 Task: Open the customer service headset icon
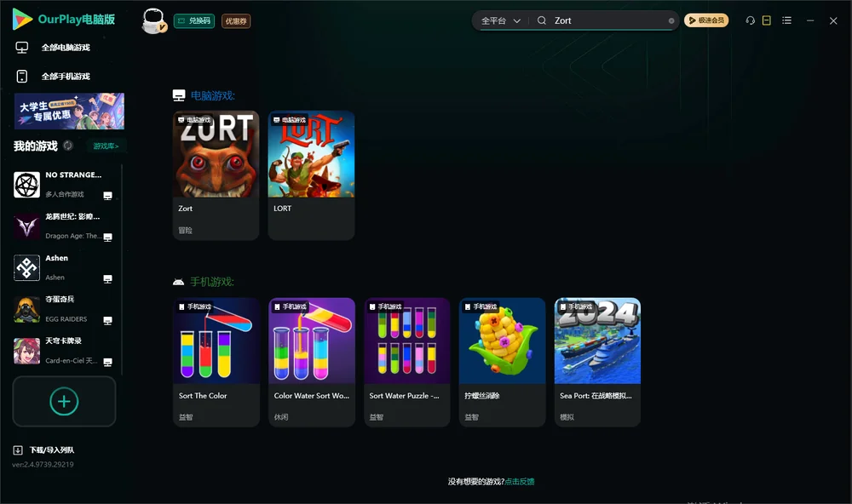(751, 20)
